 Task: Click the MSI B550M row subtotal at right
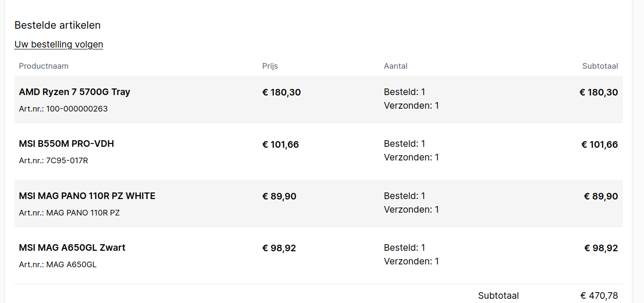(x=599, y=144)
